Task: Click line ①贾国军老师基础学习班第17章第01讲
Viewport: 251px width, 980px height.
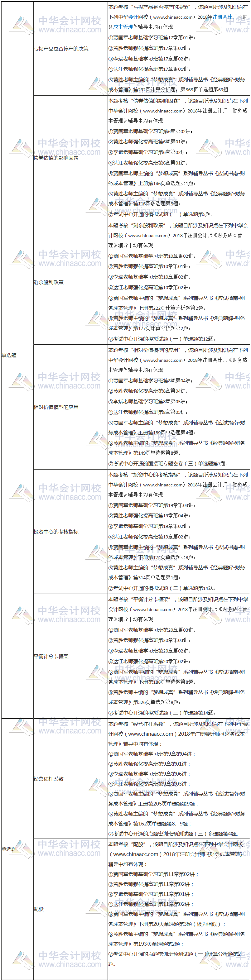Action: click(152, 38)
